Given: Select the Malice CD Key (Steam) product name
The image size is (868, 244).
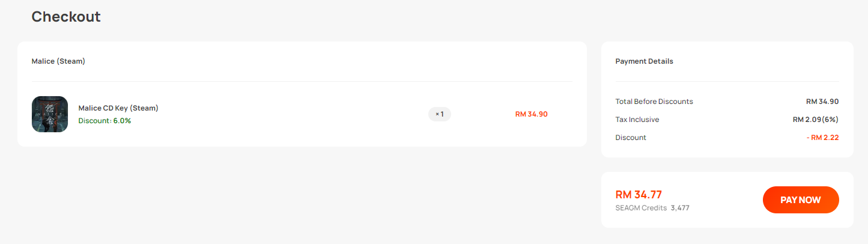Looking at the screenshot, I should point(118,108).
